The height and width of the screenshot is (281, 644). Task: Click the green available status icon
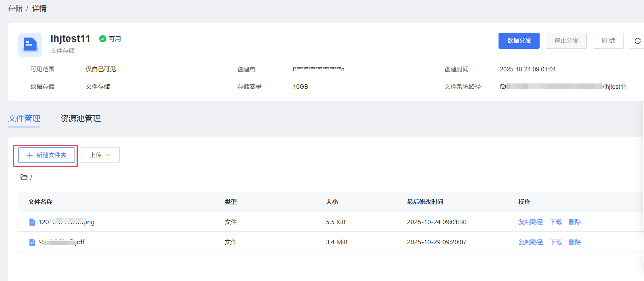coord(103,39)
